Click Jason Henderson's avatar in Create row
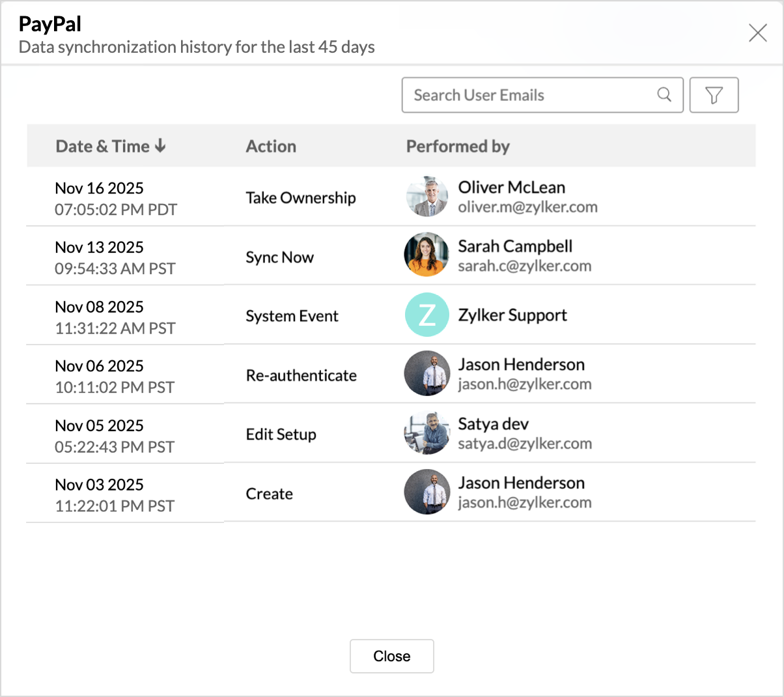784x697 pixels. pos(427,492)
